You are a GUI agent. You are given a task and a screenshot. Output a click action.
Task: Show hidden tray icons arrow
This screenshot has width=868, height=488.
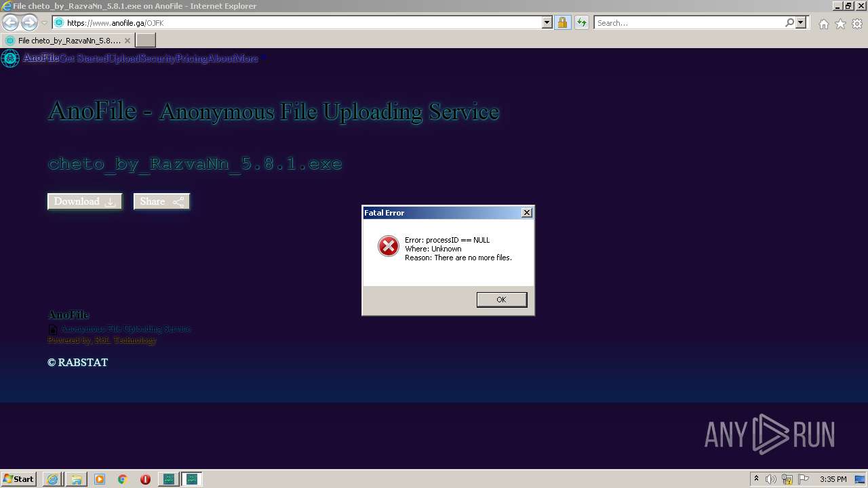(756, 479)
